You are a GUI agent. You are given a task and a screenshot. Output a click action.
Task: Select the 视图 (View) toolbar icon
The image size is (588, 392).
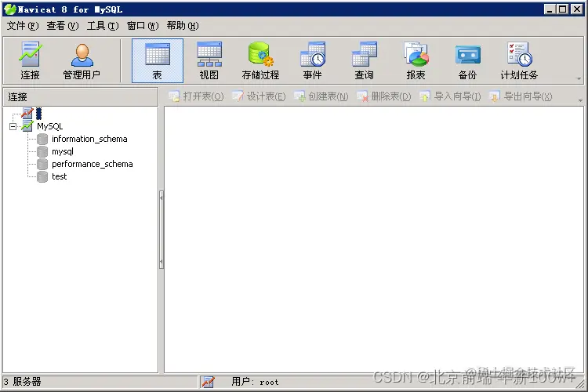209,61
